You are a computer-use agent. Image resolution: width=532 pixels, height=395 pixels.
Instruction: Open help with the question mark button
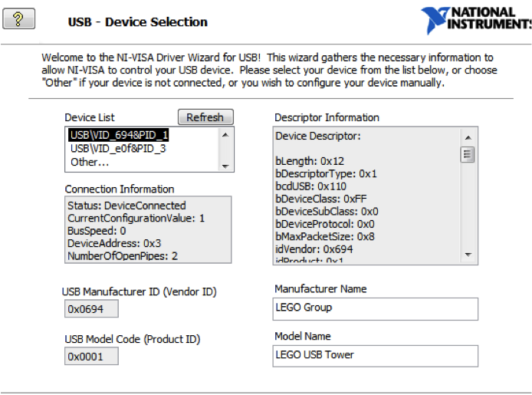pyautogui.click(x=18, y=19)
